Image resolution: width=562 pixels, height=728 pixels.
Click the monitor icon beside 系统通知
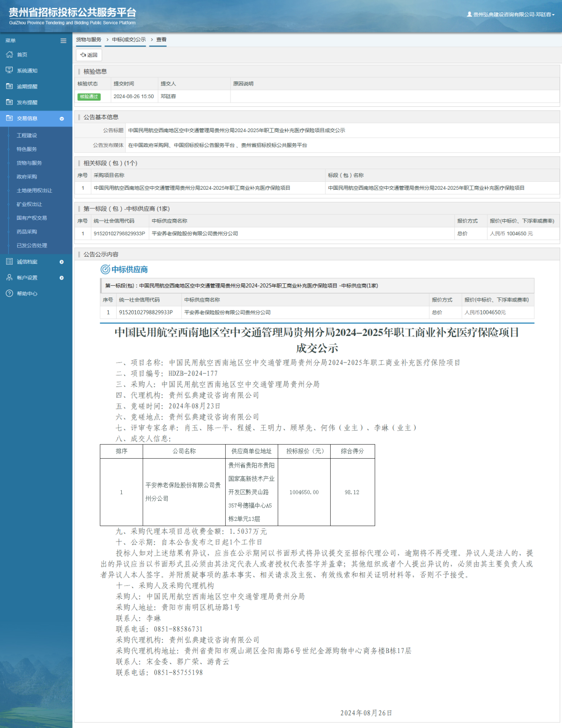pos(9,70)
